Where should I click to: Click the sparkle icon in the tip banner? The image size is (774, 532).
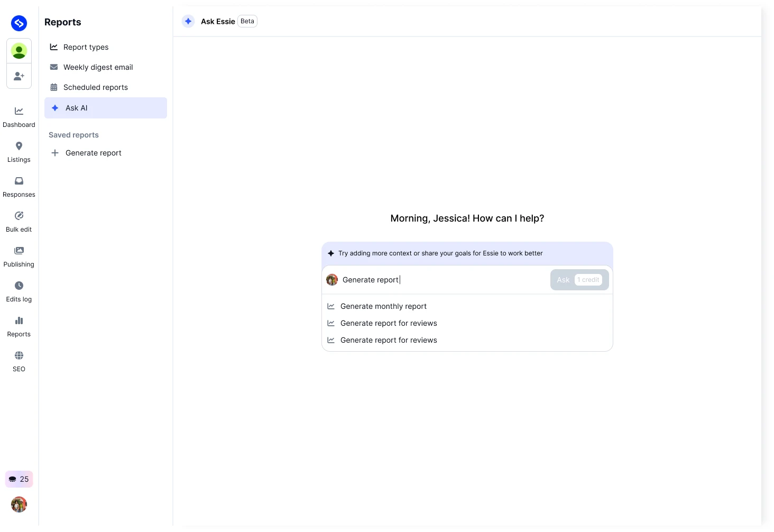coord(331,253)
